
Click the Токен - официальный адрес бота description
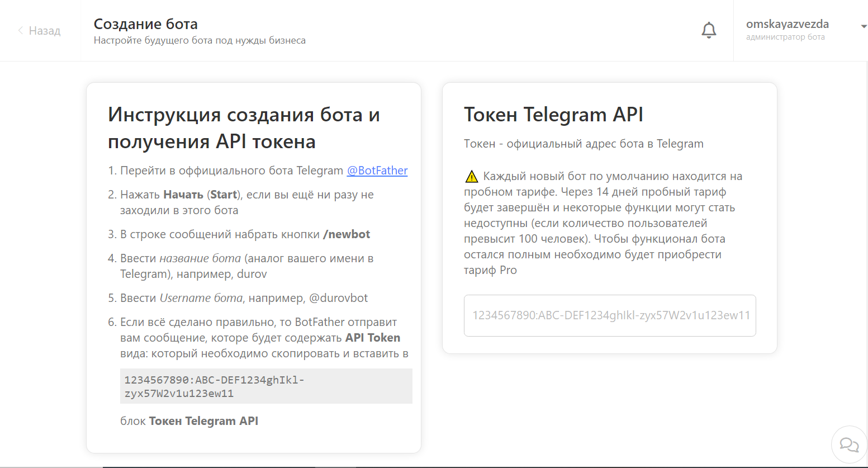(x=584, y=144)
